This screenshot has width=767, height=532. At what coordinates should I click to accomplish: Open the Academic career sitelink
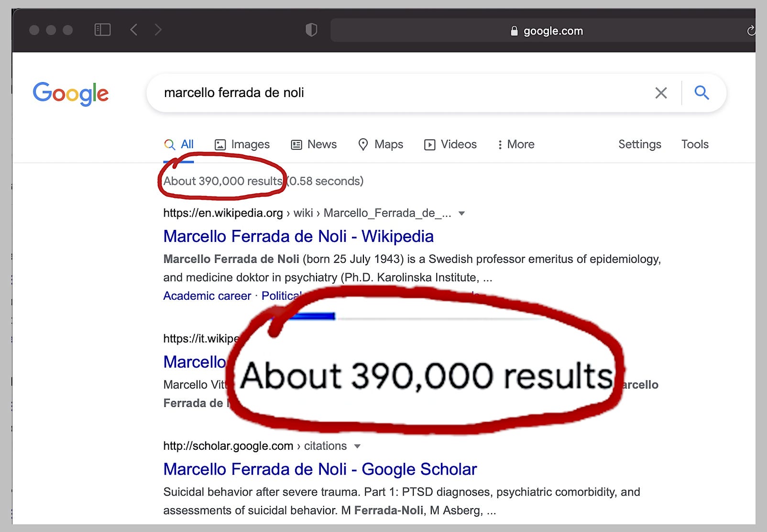pos(207,296)
